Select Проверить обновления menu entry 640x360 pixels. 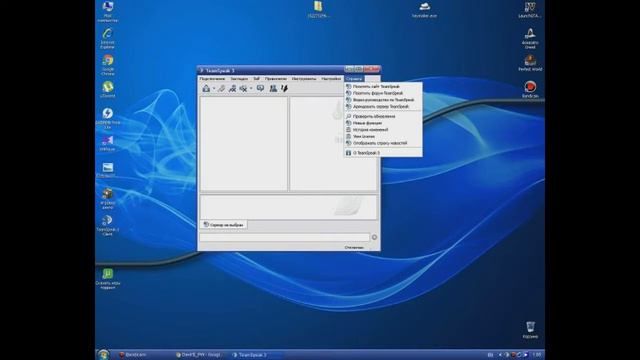[383, 116]
